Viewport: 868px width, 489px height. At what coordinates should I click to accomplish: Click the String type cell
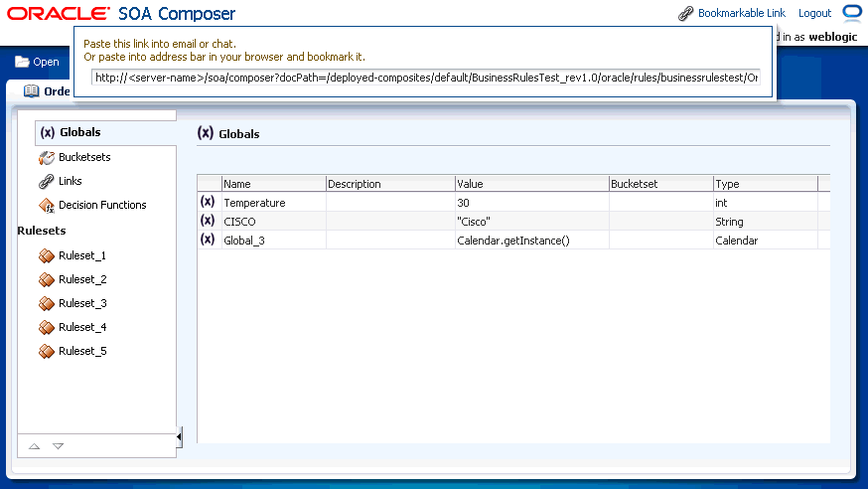(x=766, y=222)
